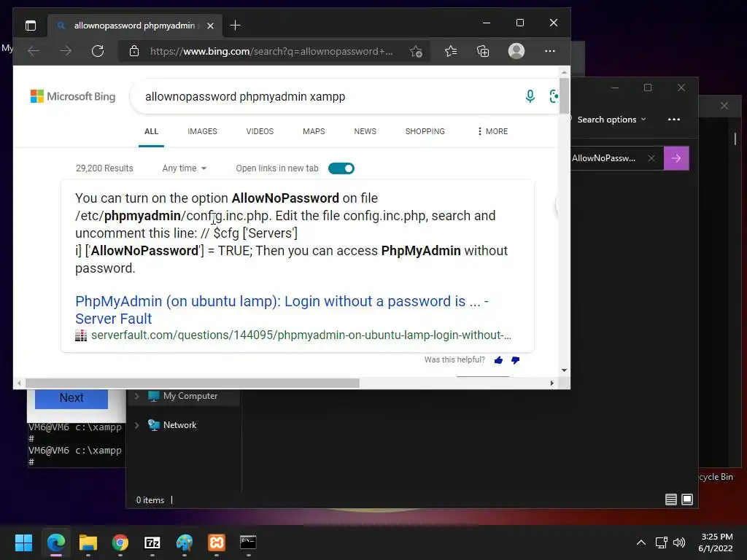
Task: Open the serverfault.com green URL link
Action: click(301, 335)
